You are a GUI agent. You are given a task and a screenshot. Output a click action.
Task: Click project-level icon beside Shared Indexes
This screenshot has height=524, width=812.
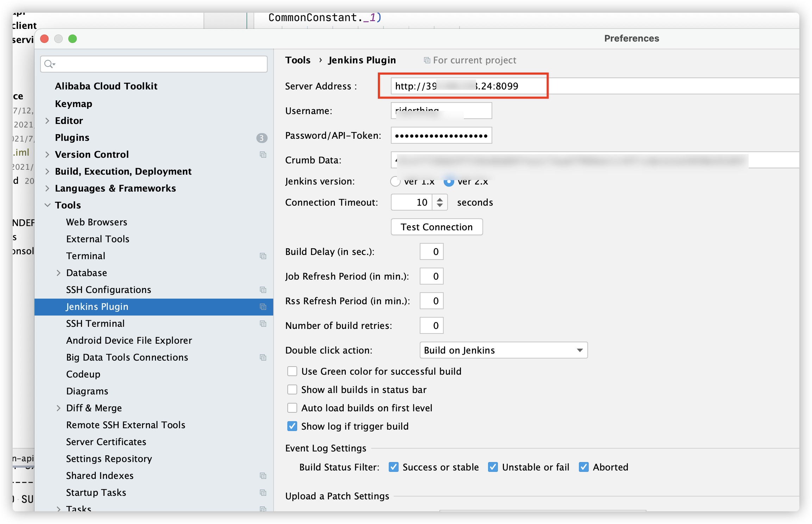point(263,476)
